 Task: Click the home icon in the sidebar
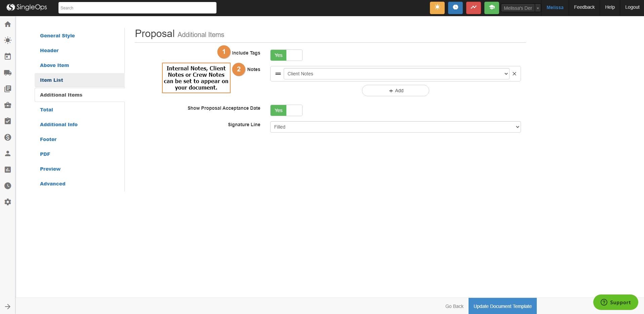[x=8, y=24]
